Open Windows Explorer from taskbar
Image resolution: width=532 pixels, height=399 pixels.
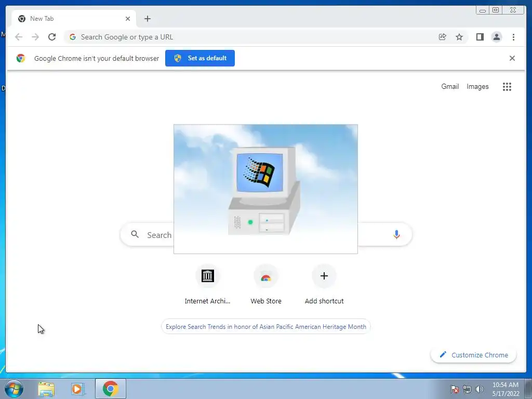[x=46, y=389]
